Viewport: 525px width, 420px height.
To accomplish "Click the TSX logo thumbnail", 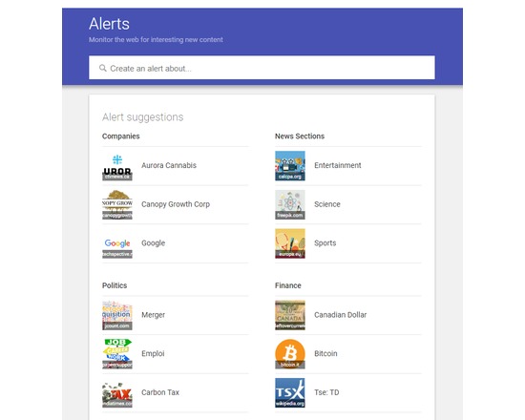I will tap(290, 392).
